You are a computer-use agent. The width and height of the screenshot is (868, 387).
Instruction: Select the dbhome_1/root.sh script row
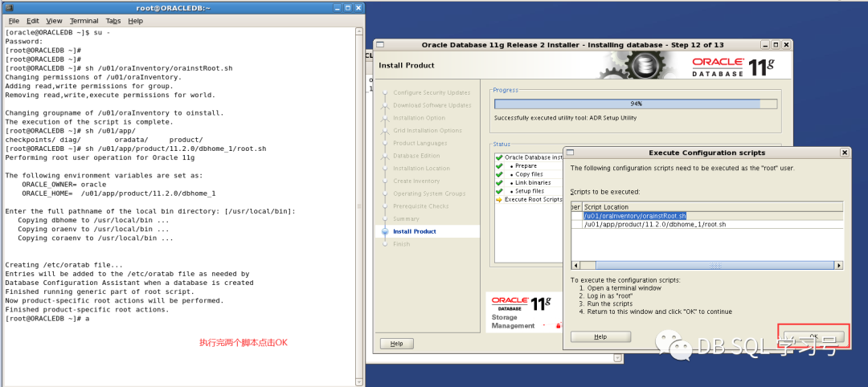pyautogui.click(x=707, y=224)
